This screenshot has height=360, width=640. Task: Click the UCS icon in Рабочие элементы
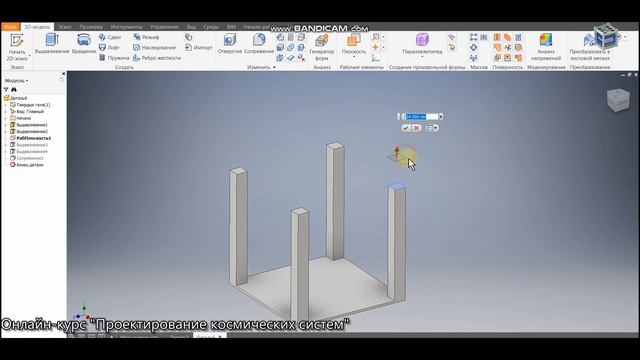click(x=376, y=58)
